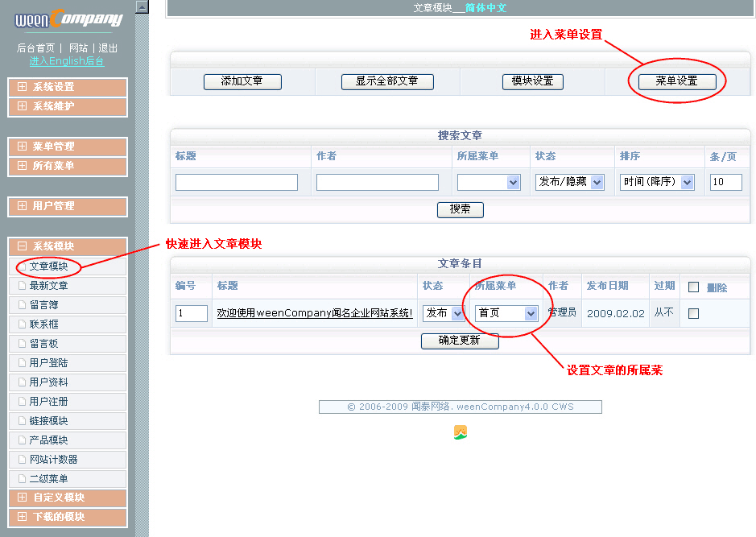Image resolution: width=756 pixels, height=537 pixels.
Task: Collapse the 系统模块 section
Action: pyautogui.click(x=68, y=246)
